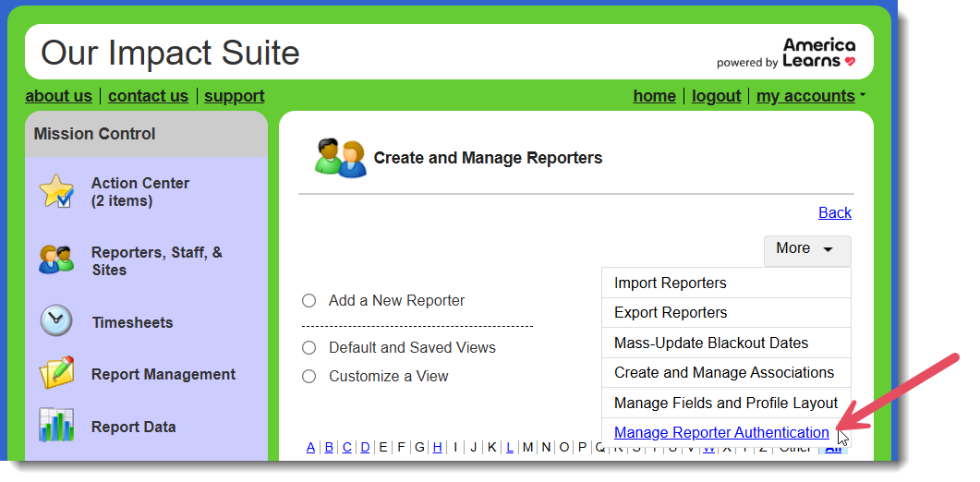980x482 pixels.
Task: Click the Report Data bar chart icon
Action: click(56, 425)
